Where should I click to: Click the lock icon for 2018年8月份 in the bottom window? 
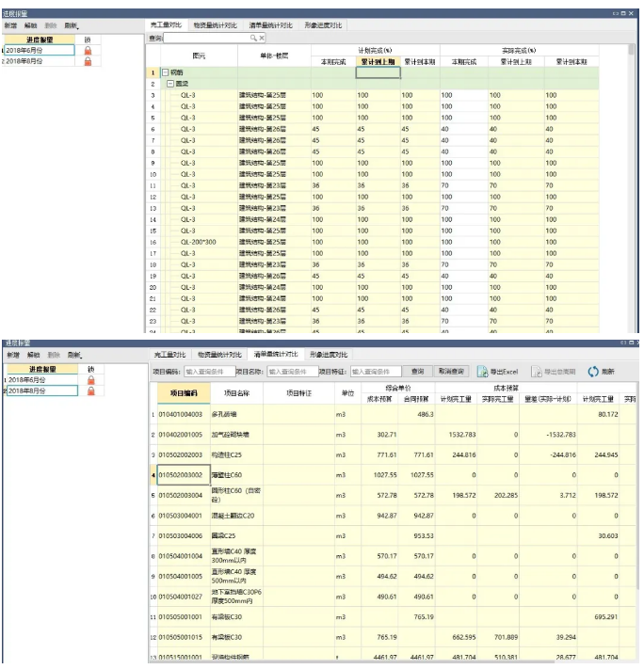91,390
